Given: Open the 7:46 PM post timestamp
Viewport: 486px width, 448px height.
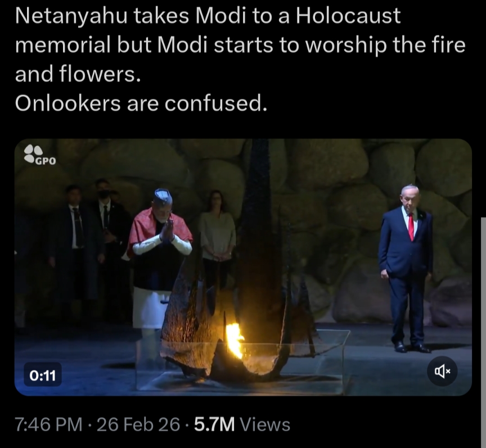Looking at the screenshot, I should pyautogui.click(x=49, y=424).
